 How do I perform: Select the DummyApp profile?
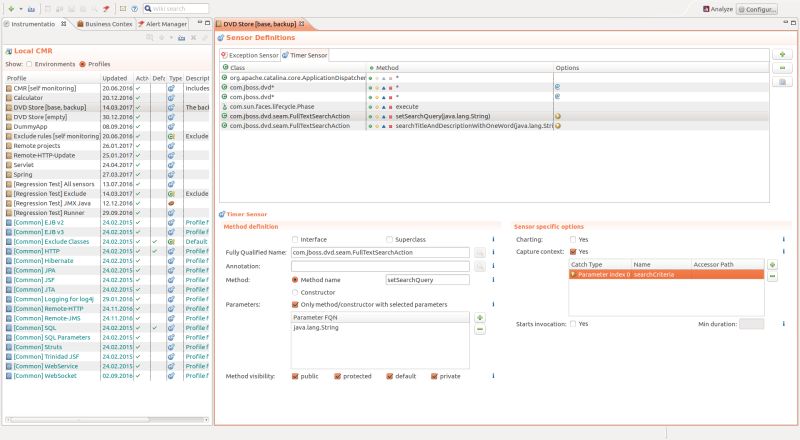pyautogui.click(x=107, y=127)
